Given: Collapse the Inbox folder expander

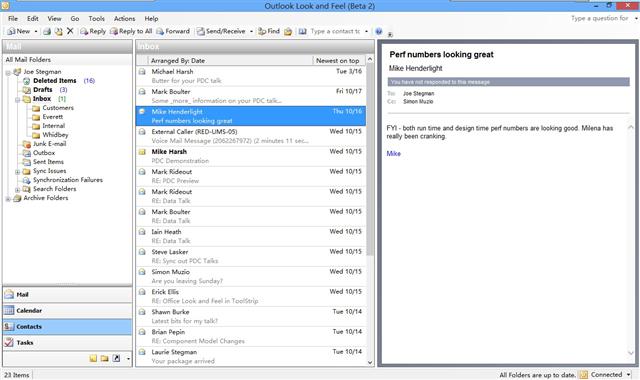Looking at the screenshot, I should [18, 100].
